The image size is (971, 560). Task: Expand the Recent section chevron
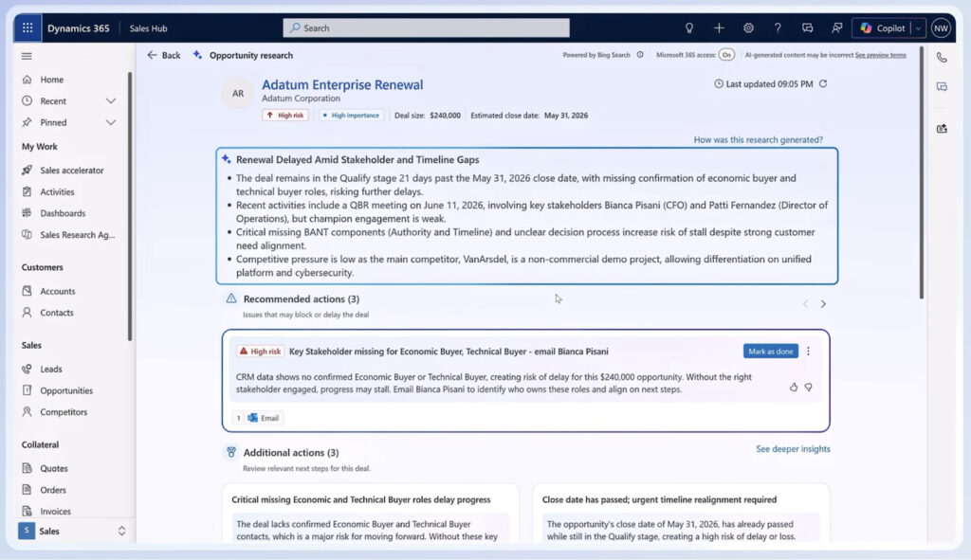[x=111, y=100]
